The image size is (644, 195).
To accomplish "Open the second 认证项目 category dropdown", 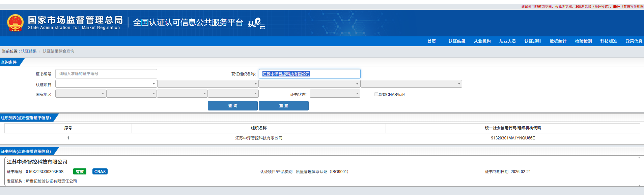I will point(208,84).
